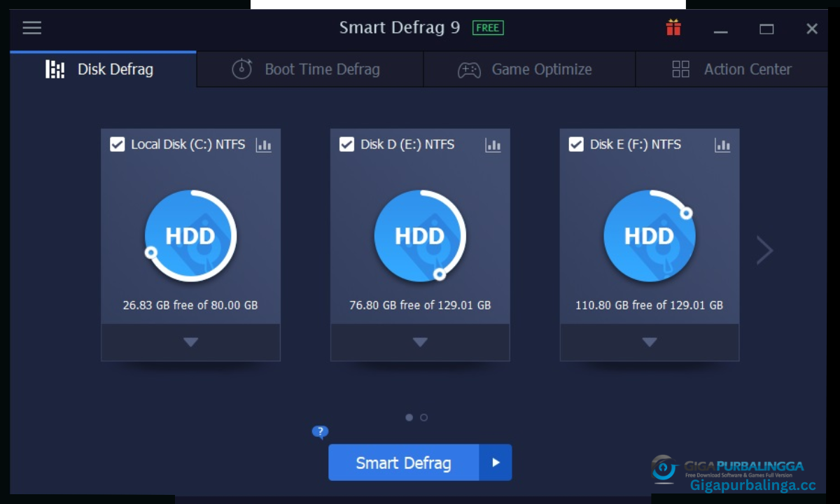Toggle the Disk E (F:) checkbox
This screenshot has width=840, height=504.
coord(576,144)
